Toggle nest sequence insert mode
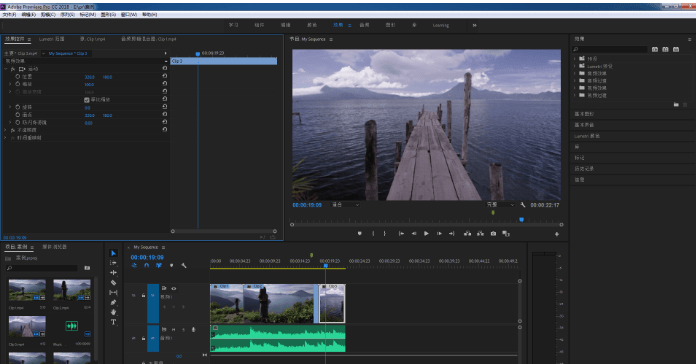696x364 pixels. pos(134,265)
